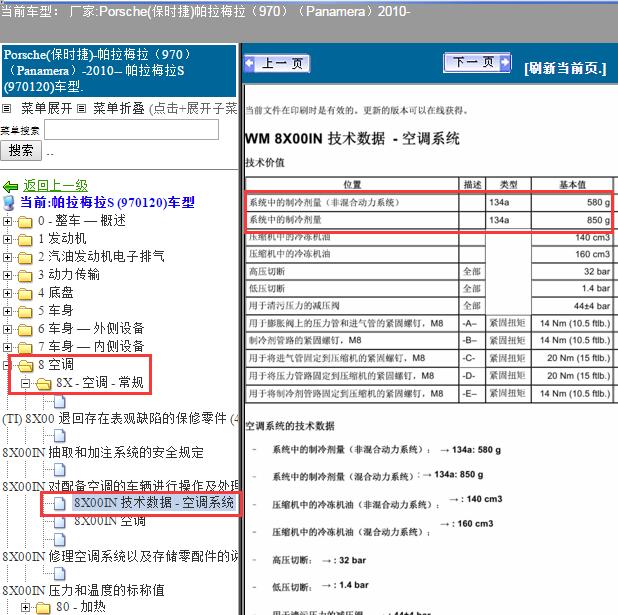
Task: Click folder icon of 5 车身
Action: point(25,312)
